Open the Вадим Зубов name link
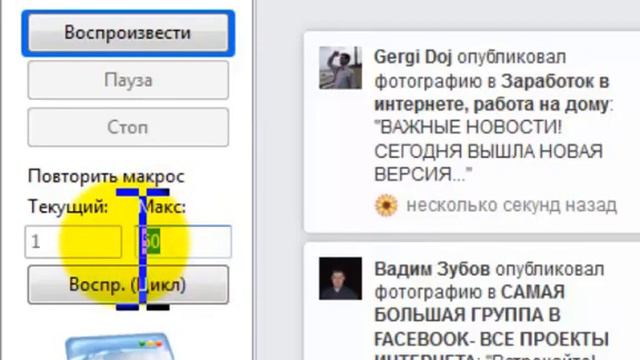 432,269
